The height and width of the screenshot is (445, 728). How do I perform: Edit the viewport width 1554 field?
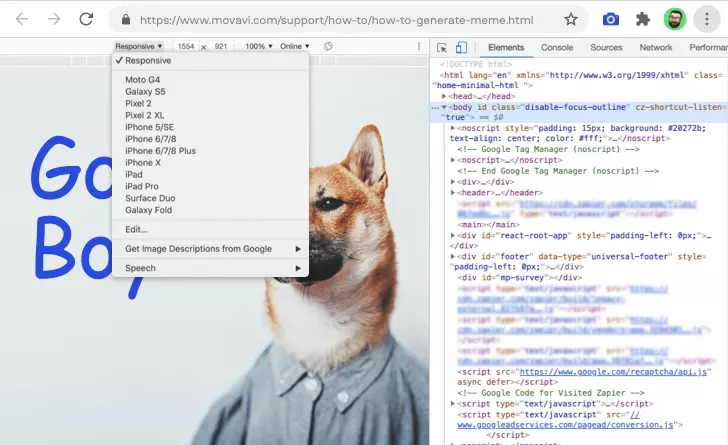186,46
